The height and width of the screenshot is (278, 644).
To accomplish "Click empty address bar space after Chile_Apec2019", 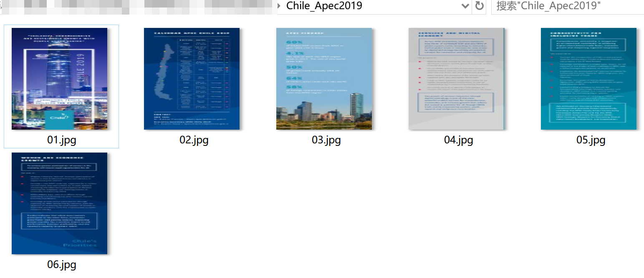I will [409, 6].
